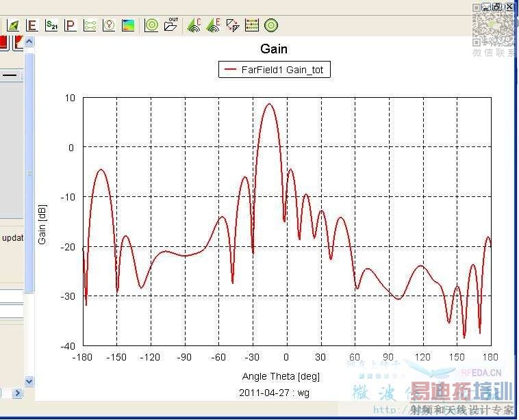519x420 pixels.
Task: Click the FarField1 Gain_tot legend entry
Action: [x=275, y=70]
